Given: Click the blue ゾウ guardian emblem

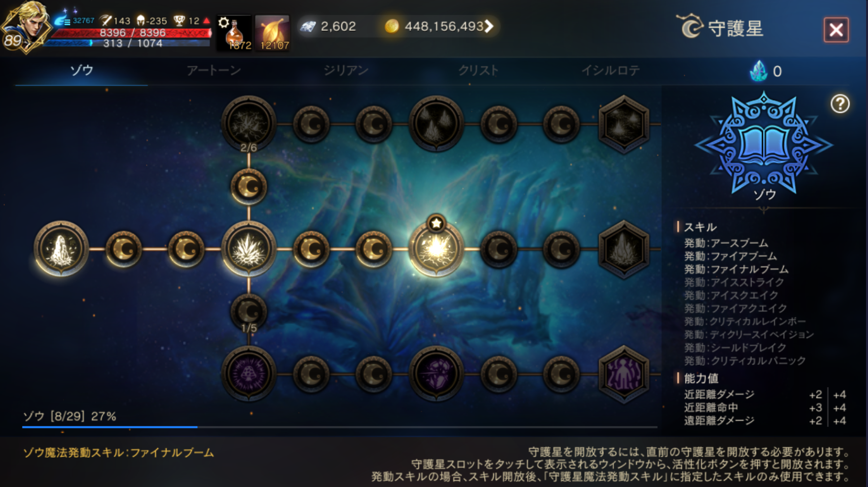Looking at the screenshot, I should coord(763,144).
